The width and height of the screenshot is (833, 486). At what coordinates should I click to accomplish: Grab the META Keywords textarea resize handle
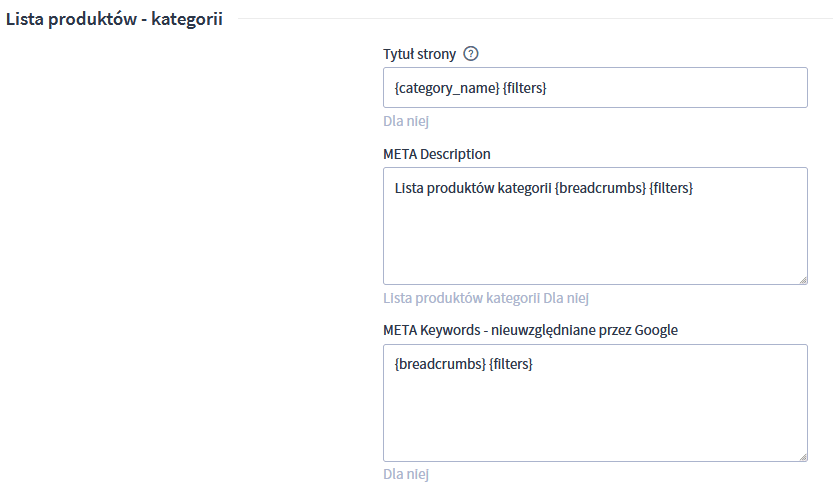(803, 457)
